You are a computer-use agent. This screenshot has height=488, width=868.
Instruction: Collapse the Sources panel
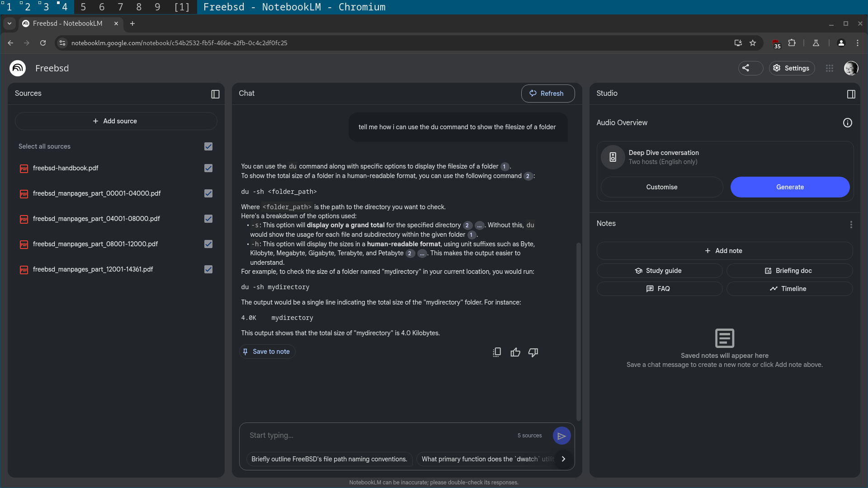[215, 94]
